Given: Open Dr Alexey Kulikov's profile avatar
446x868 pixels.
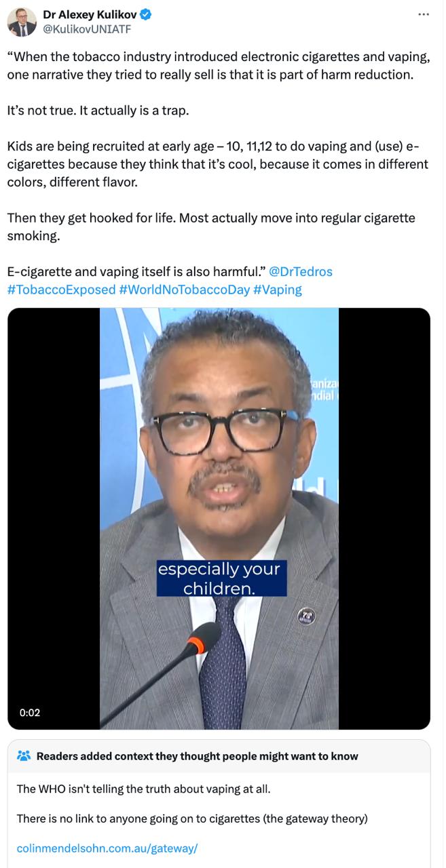Looking at the screenshot, I should (x=22, y=22).
